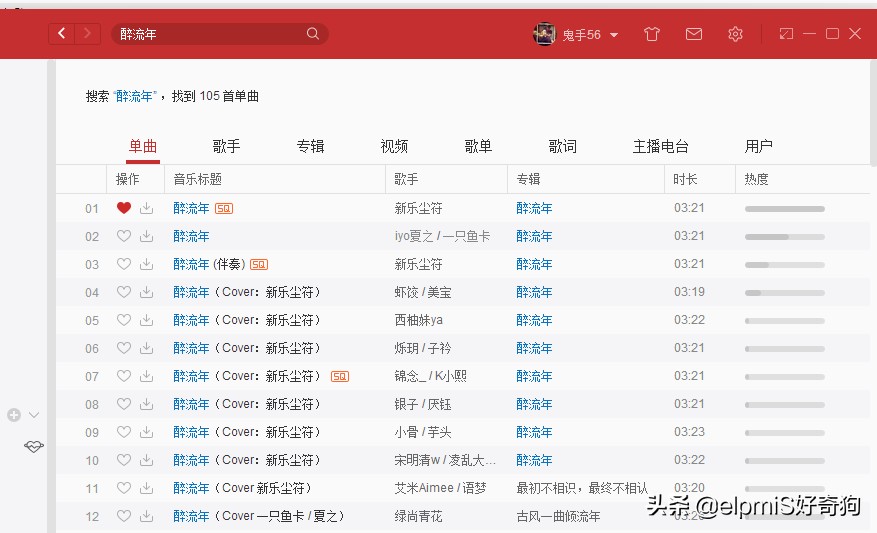Image resolution: width=877 pixels, height=533 pixels.
Task: Expand the sidebar chevron beside plus icon
Action: 34,415
